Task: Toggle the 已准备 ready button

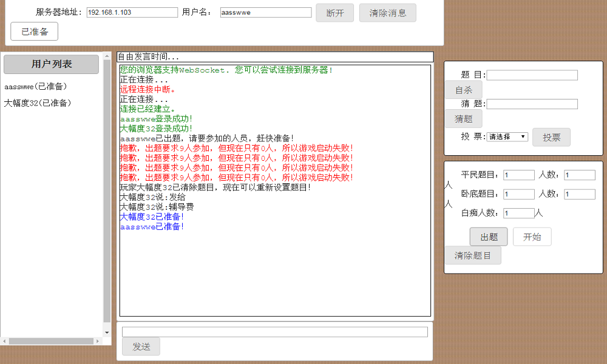Action: 35,32
